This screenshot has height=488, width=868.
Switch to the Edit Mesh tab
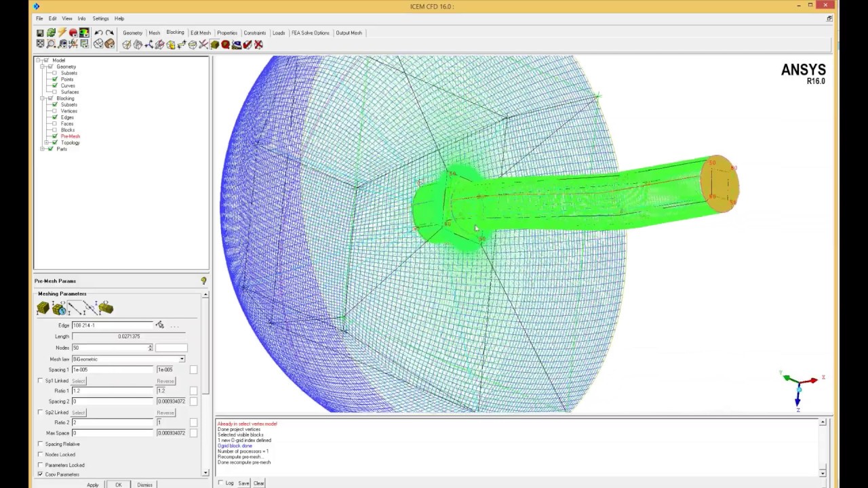point(201,33)
